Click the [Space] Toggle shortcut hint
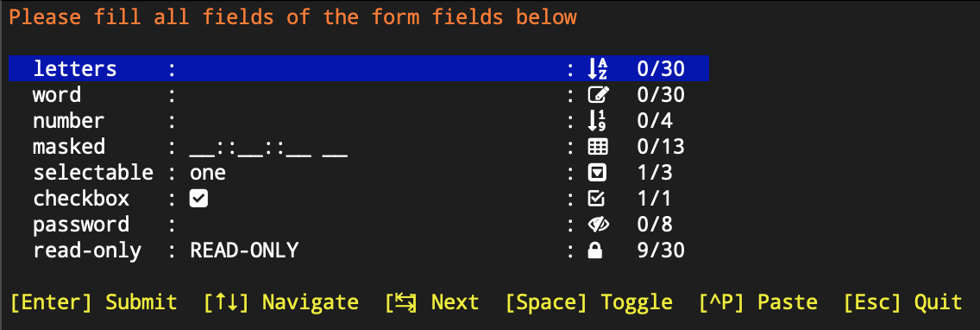The height and width of the screenshot is (330, 980). (x=589, y=302)
